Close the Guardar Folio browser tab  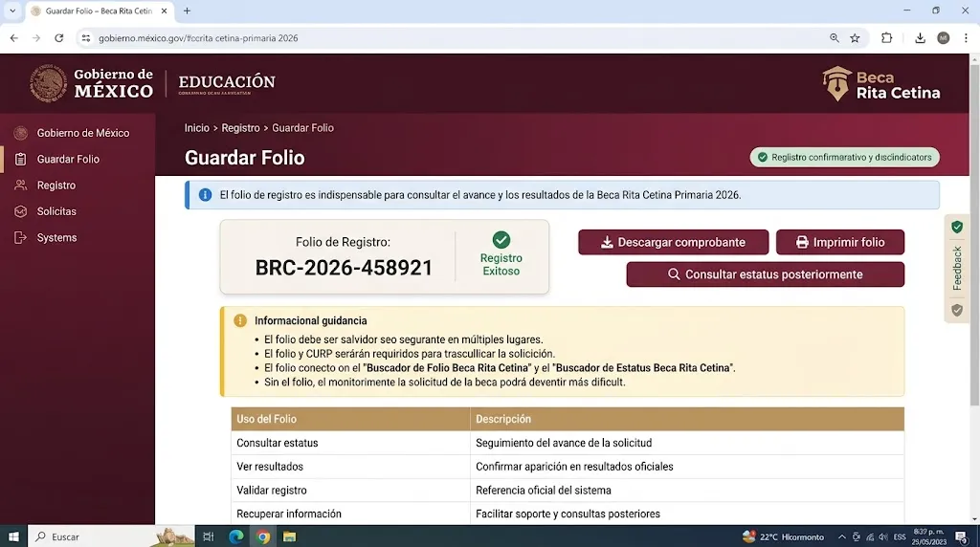[164, 11]
